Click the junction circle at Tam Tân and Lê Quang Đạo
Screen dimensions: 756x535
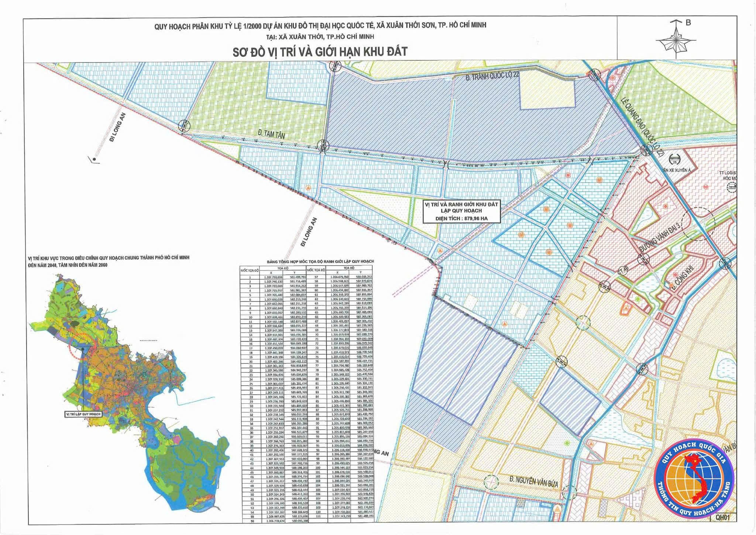pos(646,151)
